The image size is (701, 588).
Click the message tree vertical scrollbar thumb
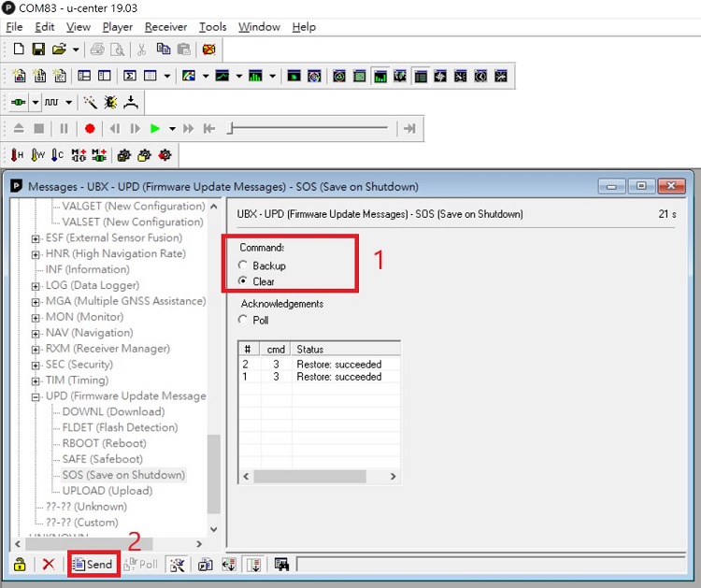(214, 474)
